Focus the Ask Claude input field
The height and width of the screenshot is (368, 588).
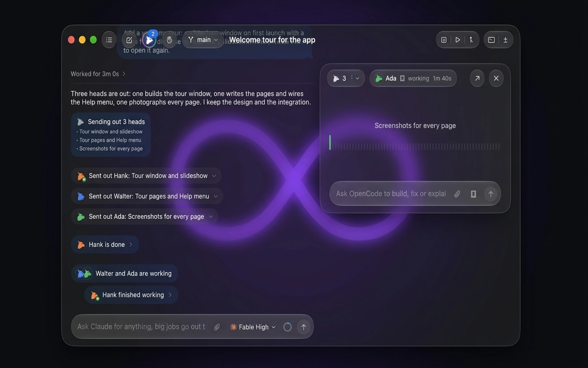click(x=141, y=327)
